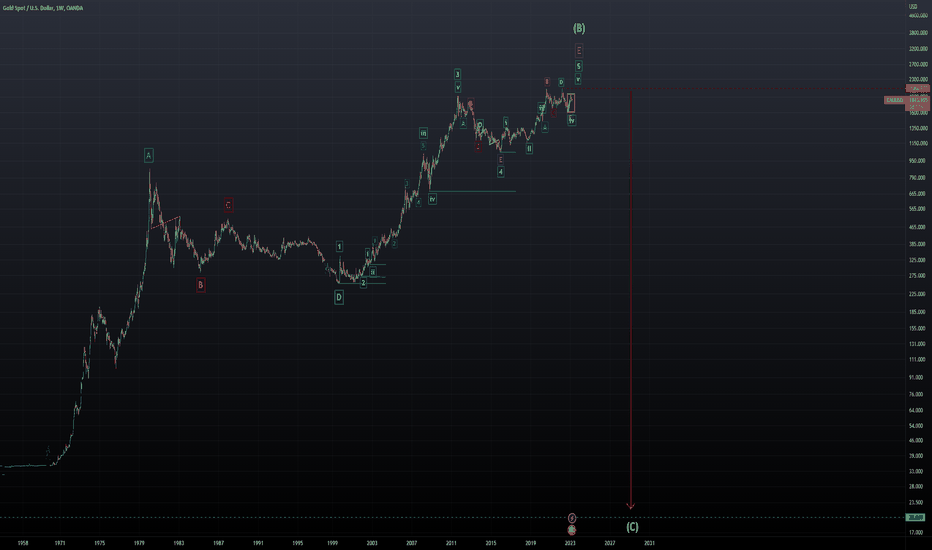Select the red boxed B wave label
This screenshot has width=932, height=550.
coord(200,285)
